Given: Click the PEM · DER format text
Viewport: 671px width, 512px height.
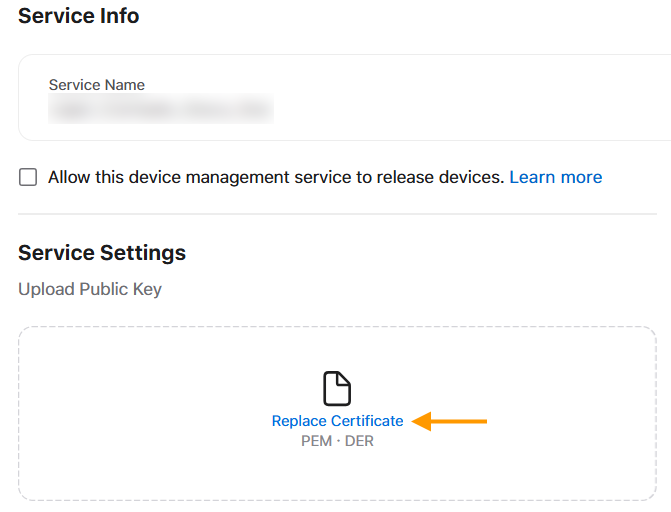Looking at the screenshot, I should pyautogui.click(x=337, y=441).
